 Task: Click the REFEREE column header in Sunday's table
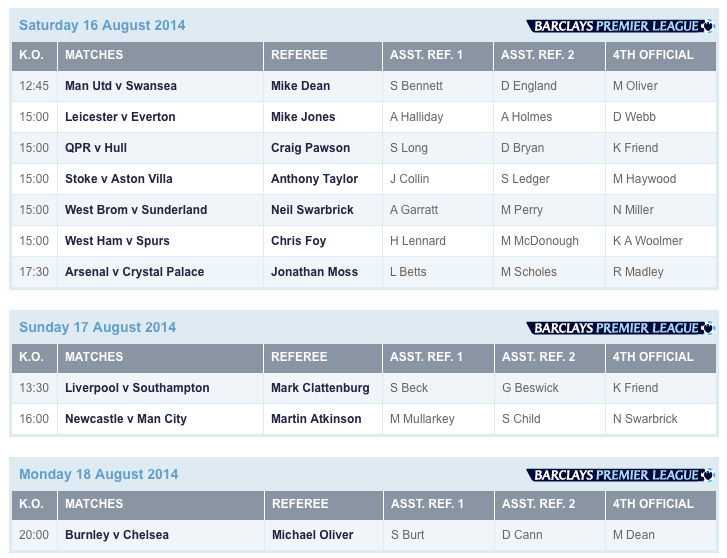pos(299,357)
